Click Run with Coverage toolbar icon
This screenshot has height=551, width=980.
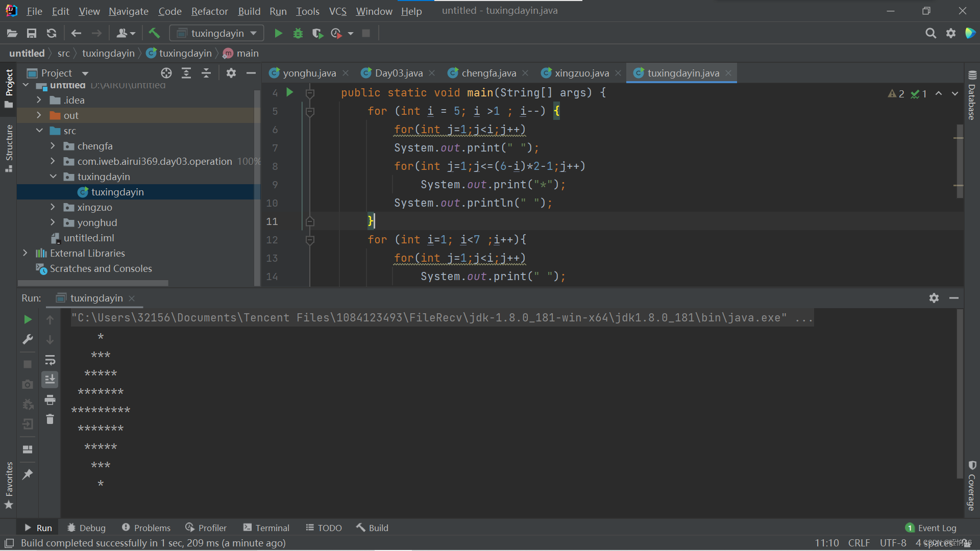[x=317, y=34]
